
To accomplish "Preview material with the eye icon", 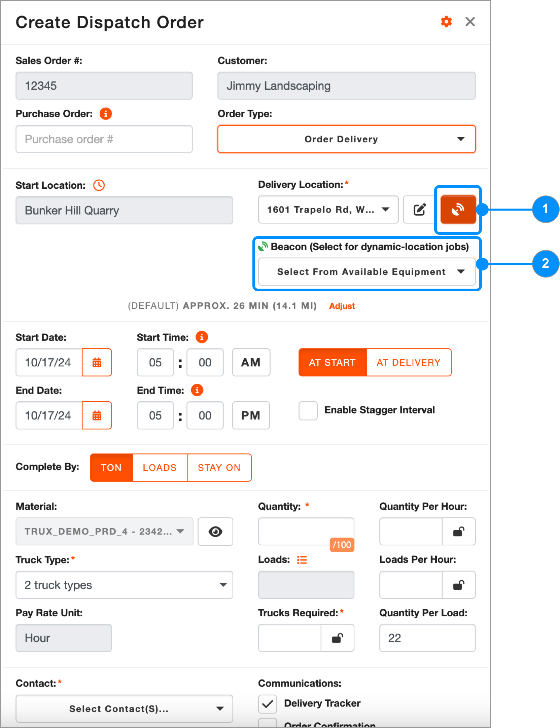I will click(x=215, y=532).
